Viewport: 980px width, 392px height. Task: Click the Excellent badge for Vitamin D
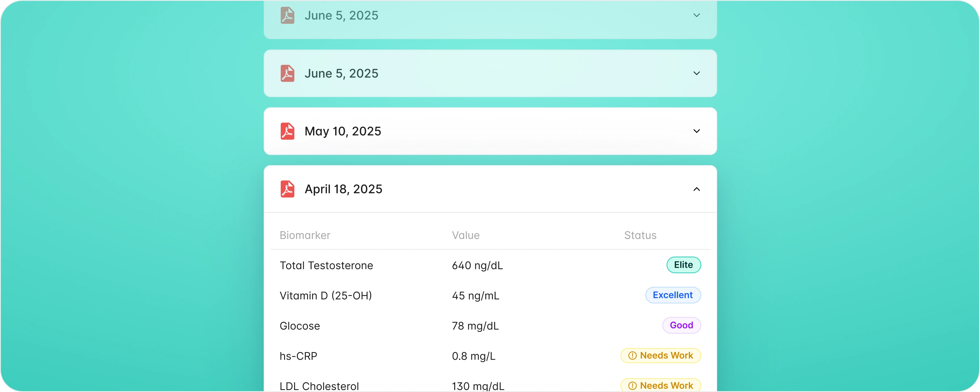[673, 295]
